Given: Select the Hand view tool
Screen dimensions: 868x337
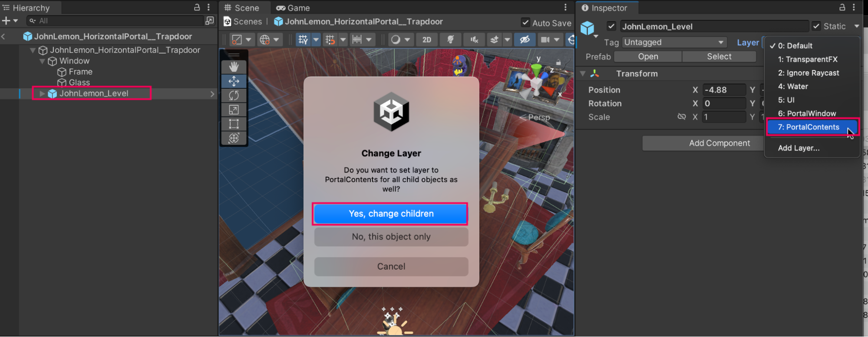Looking at the screenshot, I should 234,67.
